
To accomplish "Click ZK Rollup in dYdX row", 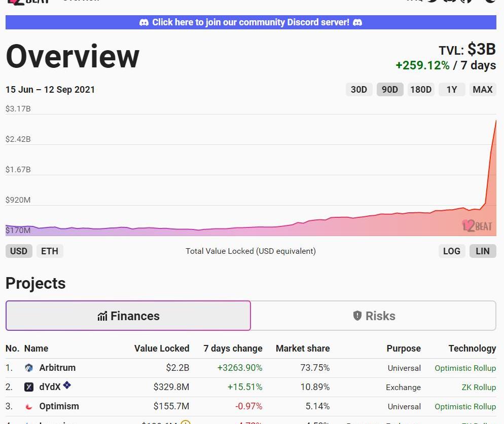I will (x=479, y=388).
